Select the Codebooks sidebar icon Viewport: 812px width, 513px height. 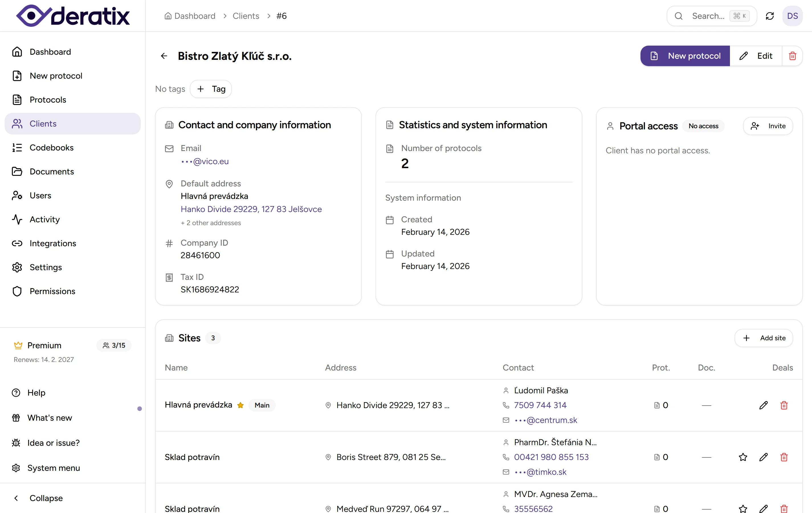(17, 147)
